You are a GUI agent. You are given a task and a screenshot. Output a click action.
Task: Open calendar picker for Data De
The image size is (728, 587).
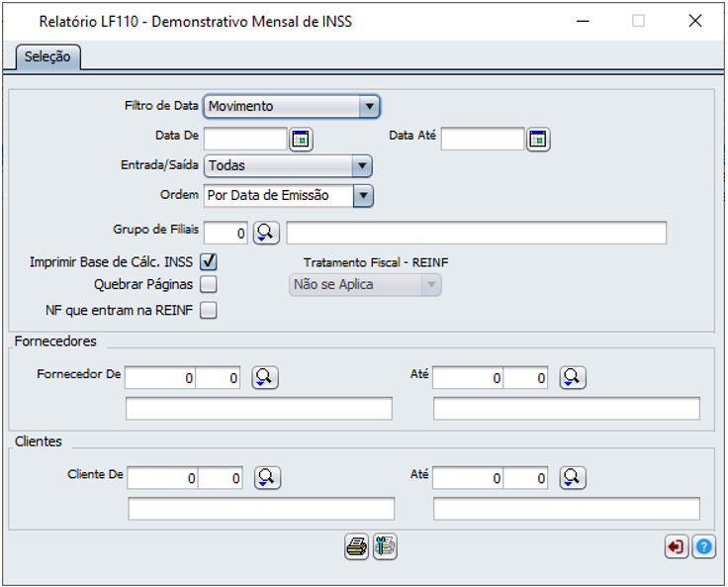click(x=301, y=139)
